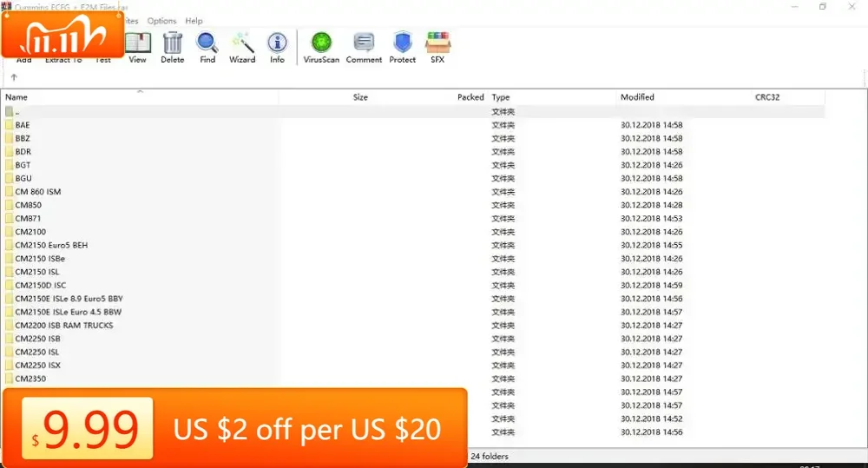Image resolution: width=868 pixels, height=468 pixels.
Task: Click the parent folder '..' icon
Action: (9, 112)
